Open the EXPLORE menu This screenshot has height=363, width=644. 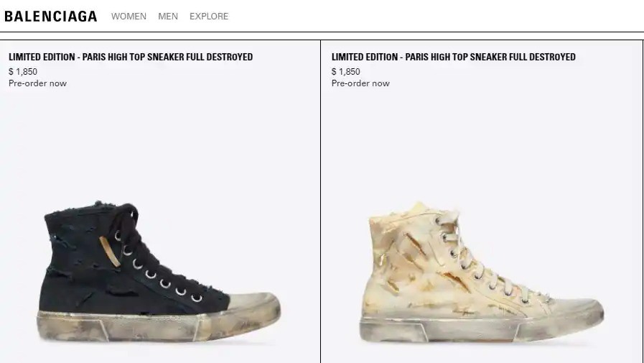click(x=209, y=17)
